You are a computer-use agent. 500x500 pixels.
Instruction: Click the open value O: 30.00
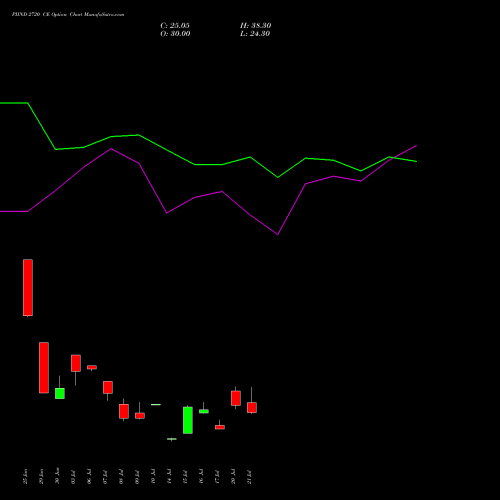(175, 34)
